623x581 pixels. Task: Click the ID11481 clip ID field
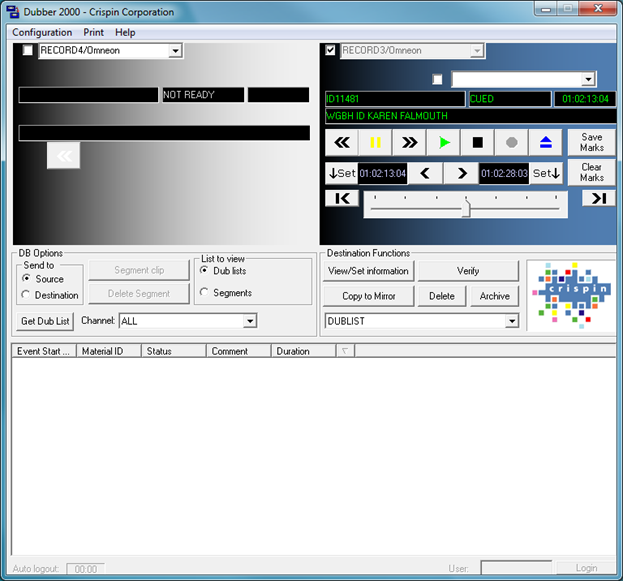click(395, 99)
